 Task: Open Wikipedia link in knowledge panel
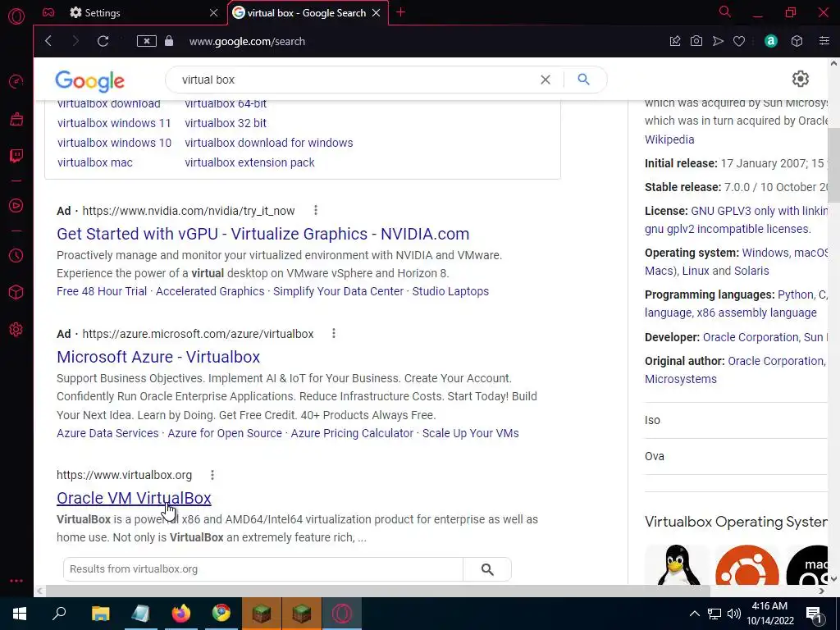click(x=669, y=139)
